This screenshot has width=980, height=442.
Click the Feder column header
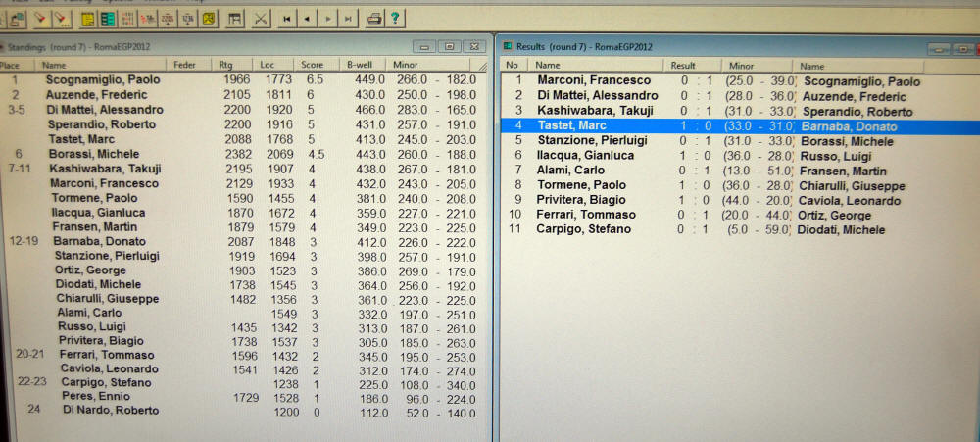tap(189, 65)
